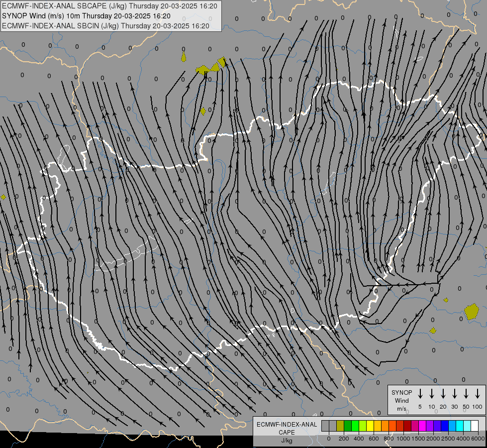Select the white CAPE swatch near 6000

[475, 426]
